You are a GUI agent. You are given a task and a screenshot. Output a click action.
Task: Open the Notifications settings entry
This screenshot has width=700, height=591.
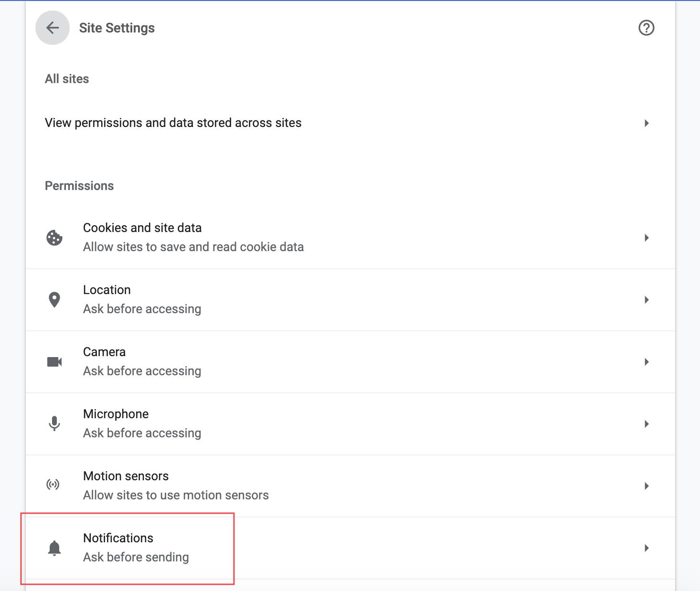(x=118, y=538)
